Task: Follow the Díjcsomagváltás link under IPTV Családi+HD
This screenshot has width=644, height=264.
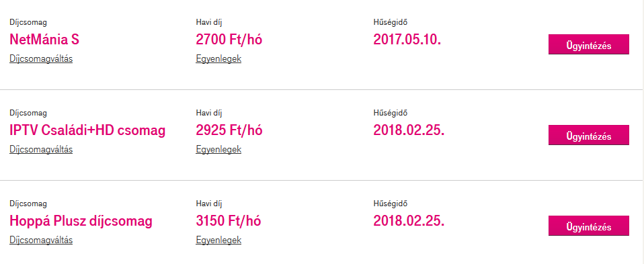Action: coord(41,149)
